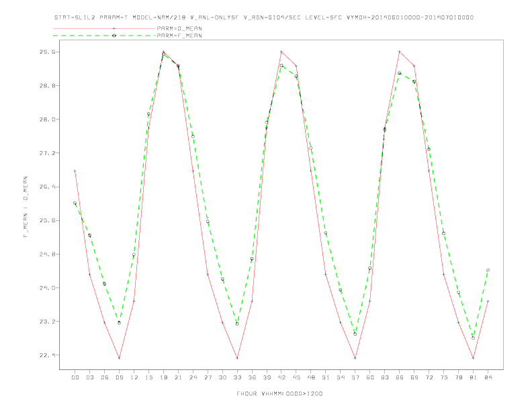Click F_MEAN circle data point at hour 57
This screenshot has height=411, width=532.
[x=355, y=334]
